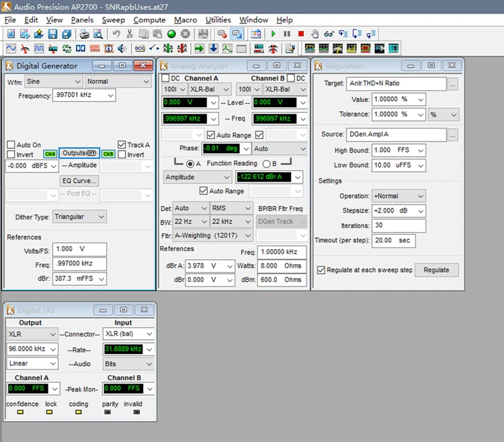Image resolution: width=504 pixels, height=442 pixels.
Task: Click the Print Preview magnifier icon
Action: tap(98, 34)
